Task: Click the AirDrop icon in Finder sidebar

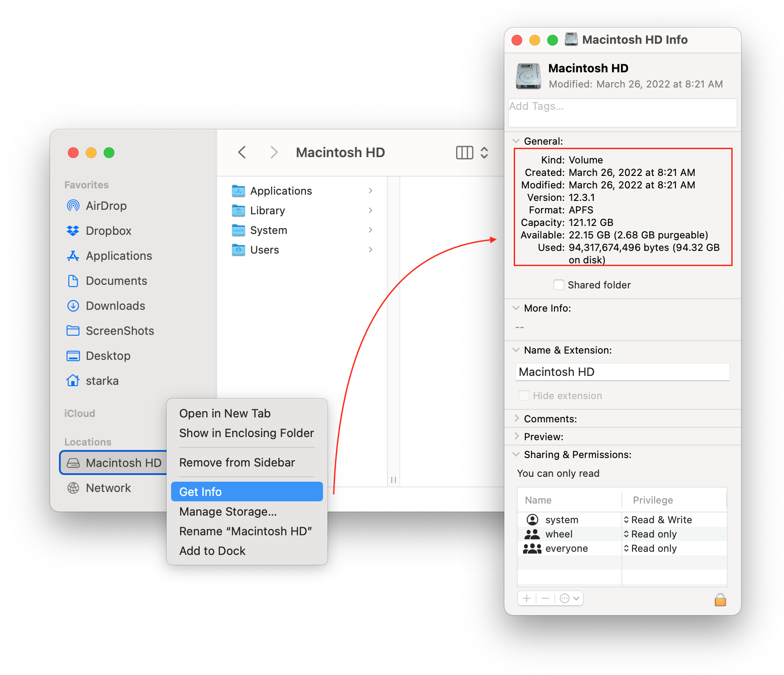Action: click(x=73, y=206)
